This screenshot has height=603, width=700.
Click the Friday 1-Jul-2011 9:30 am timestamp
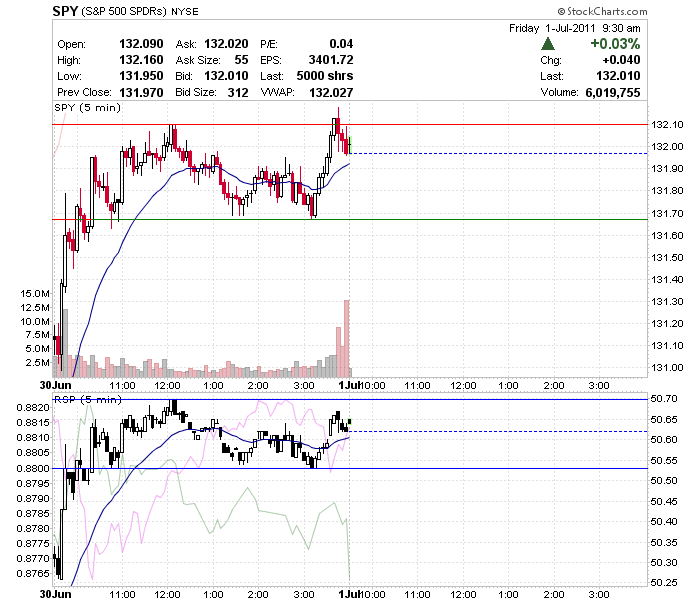[575, 28]
